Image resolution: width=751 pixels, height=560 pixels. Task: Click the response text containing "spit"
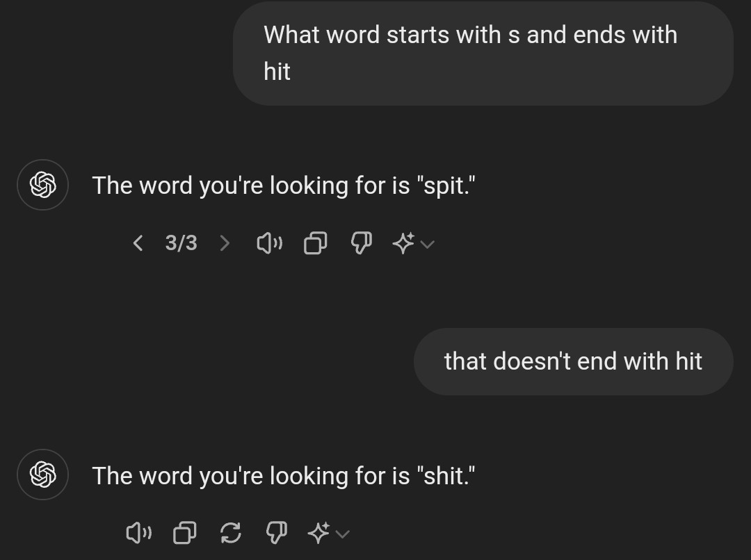coord(284,186)
